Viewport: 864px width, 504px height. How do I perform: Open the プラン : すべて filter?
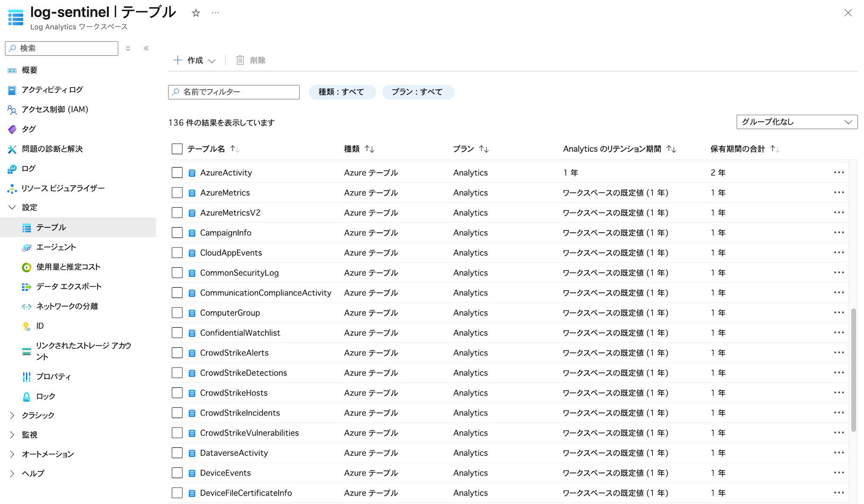[x=418, y=92]
